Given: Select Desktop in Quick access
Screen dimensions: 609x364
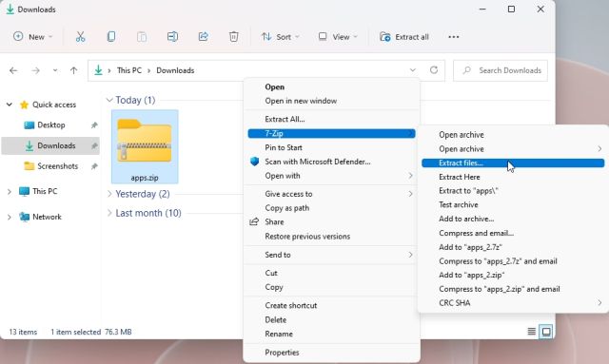Looking at the screenshot, I should pos(50,125).
